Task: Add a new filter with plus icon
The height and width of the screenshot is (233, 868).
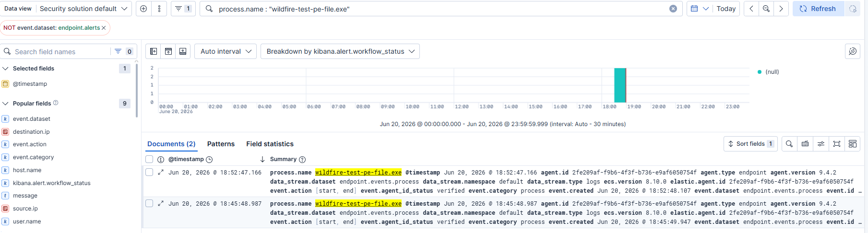Action: click(x=143, y=9)
